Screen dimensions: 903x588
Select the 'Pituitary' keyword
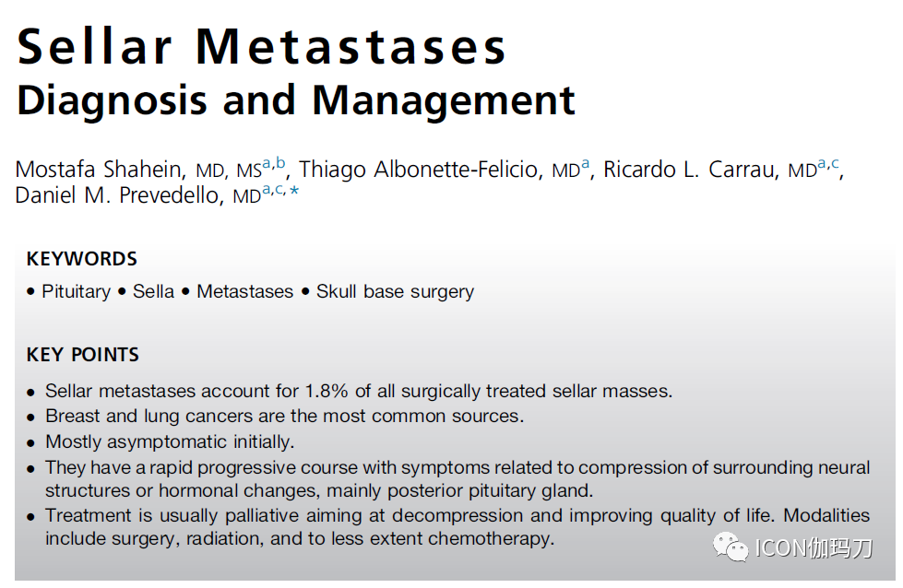point(76,291)
